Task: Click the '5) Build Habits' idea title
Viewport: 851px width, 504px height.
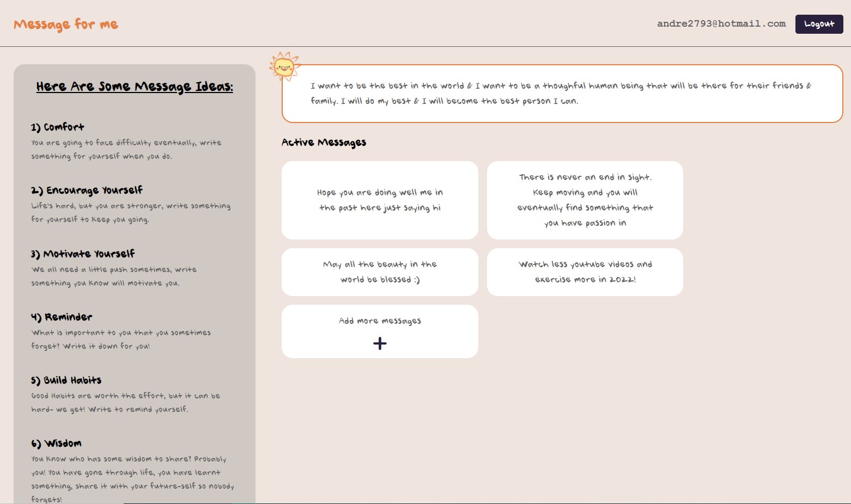Action: click(x=66, y=380)
